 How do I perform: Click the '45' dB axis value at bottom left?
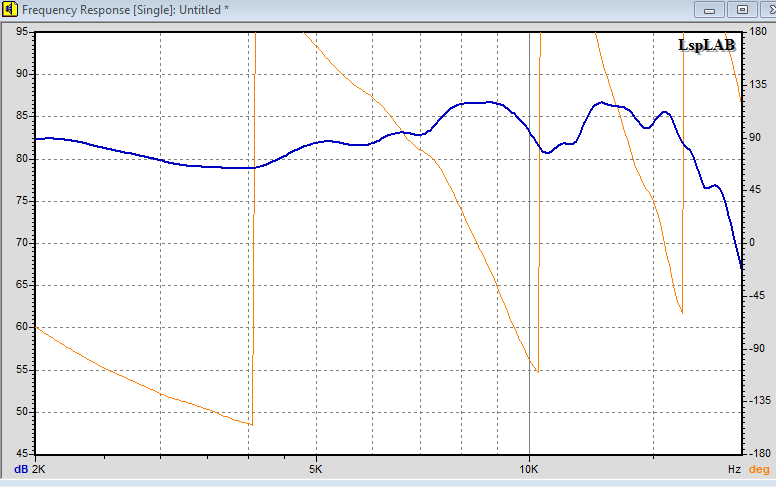pos(22,453)
